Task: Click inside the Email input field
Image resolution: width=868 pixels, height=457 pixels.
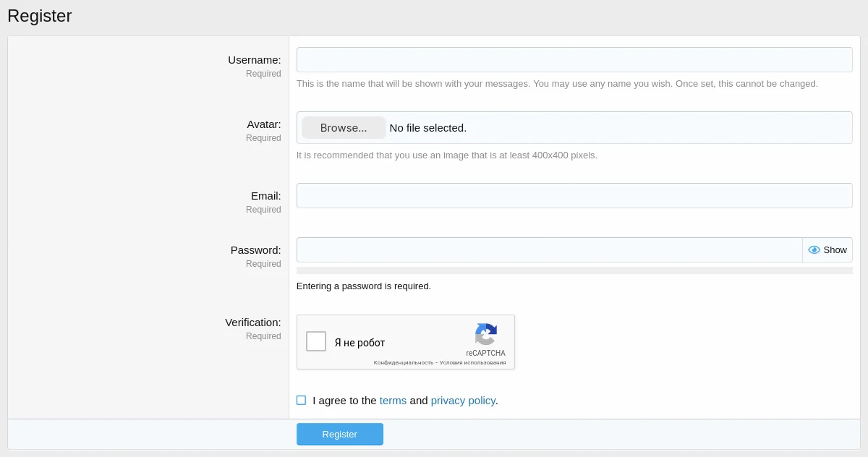Action: tap(574, 195)
